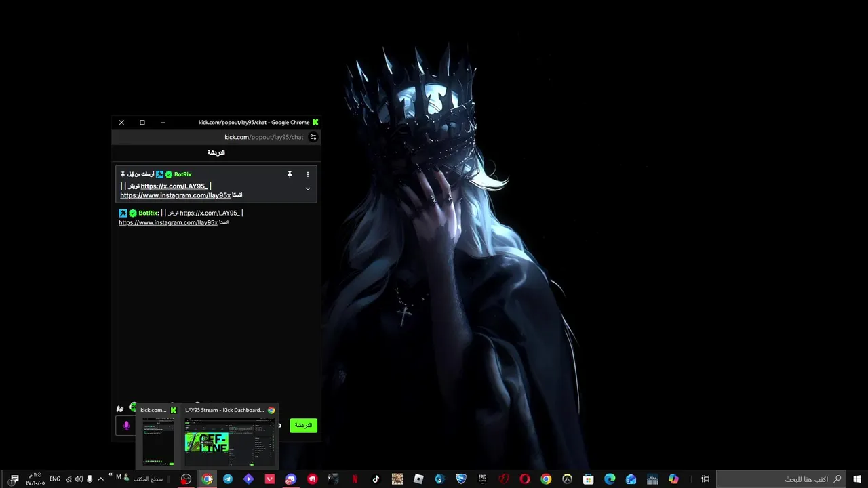
Task: Open OBS Studio icon on taskbar
Action: (186, 479)
